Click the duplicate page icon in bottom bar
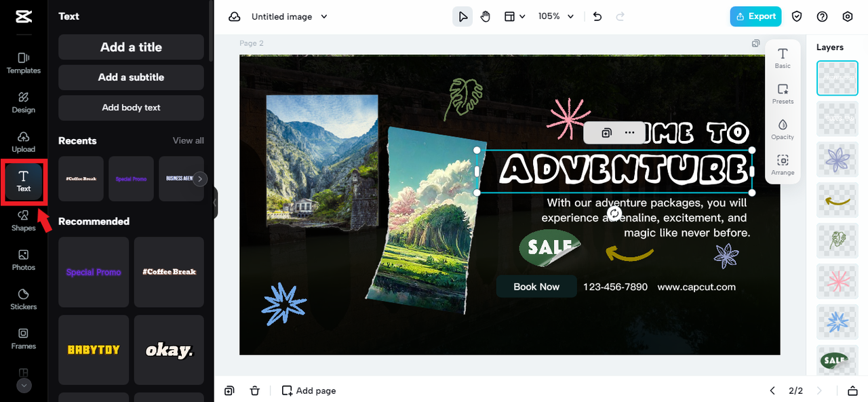Image resolution: width=868 pixels, height=402 pixels. click(x=229, y=390)
